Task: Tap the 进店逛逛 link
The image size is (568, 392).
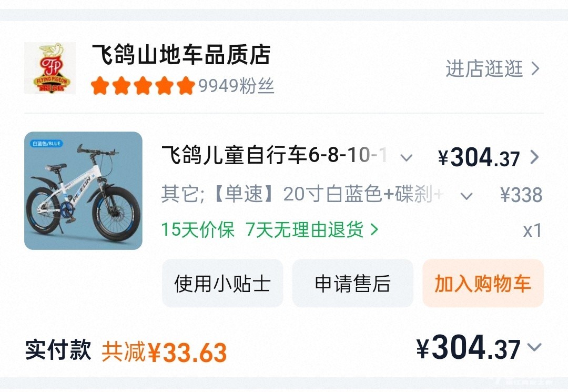Action: [484, 68]
